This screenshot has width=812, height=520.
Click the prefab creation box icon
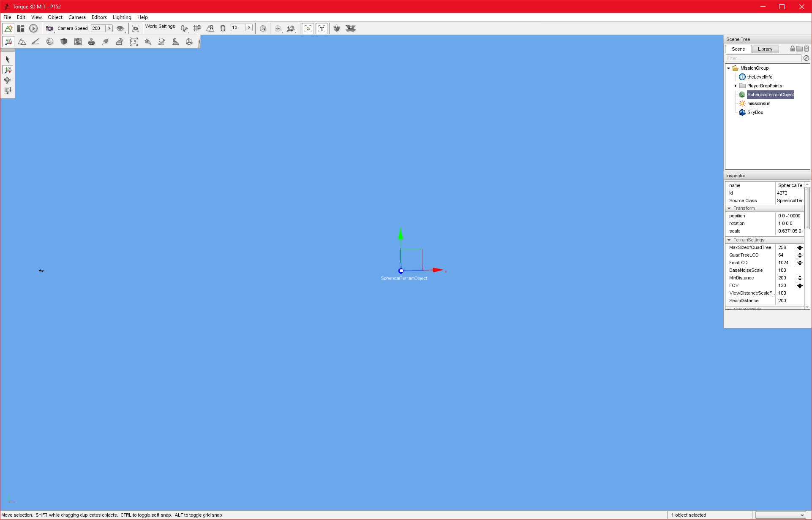337,28
